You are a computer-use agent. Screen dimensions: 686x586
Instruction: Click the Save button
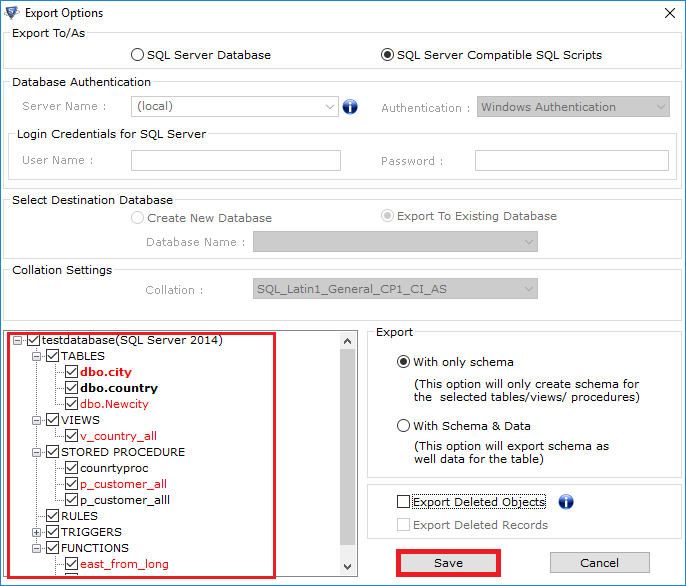(448, 563)
